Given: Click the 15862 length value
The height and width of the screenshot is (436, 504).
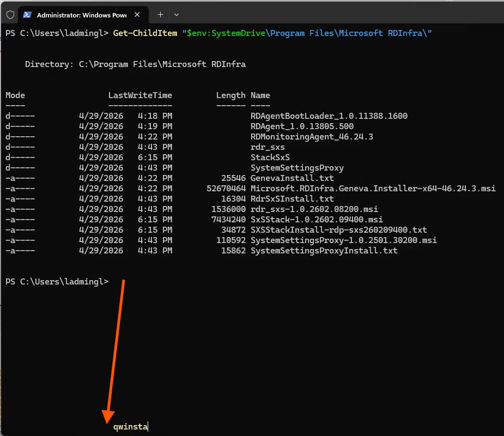Looking at the screenshot, I should (233, 251).
